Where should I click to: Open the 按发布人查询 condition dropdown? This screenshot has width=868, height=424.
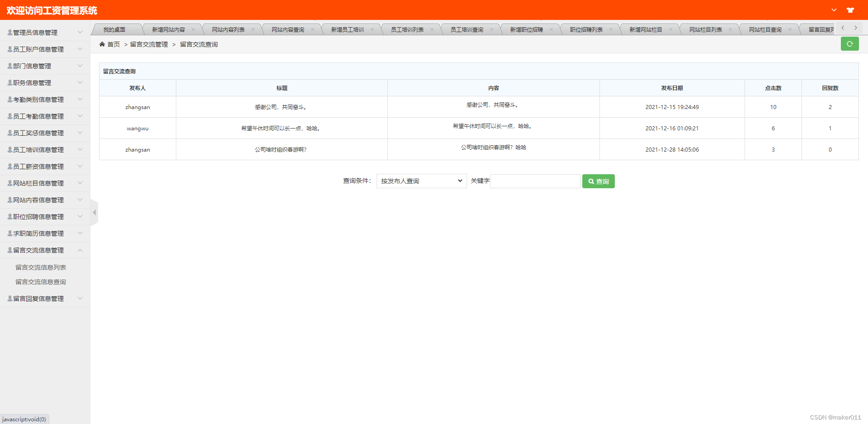tap(421, 181)
